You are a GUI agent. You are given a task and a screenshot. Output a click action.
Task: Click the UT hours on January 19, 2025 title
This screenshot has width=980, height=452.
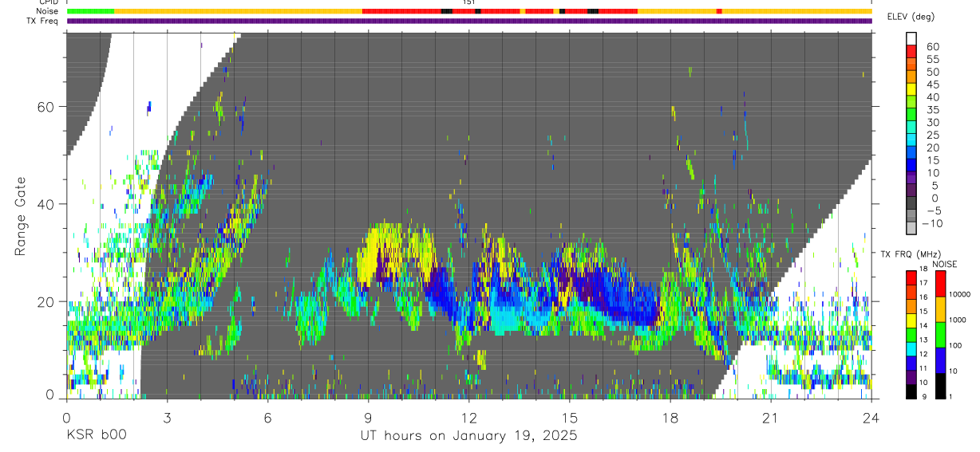[467, 436]
